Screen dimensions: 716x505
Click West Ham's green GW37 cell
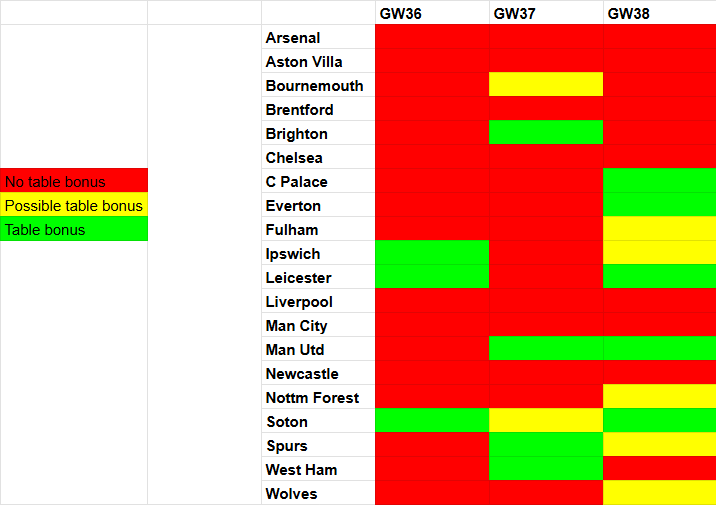(546, 470)
